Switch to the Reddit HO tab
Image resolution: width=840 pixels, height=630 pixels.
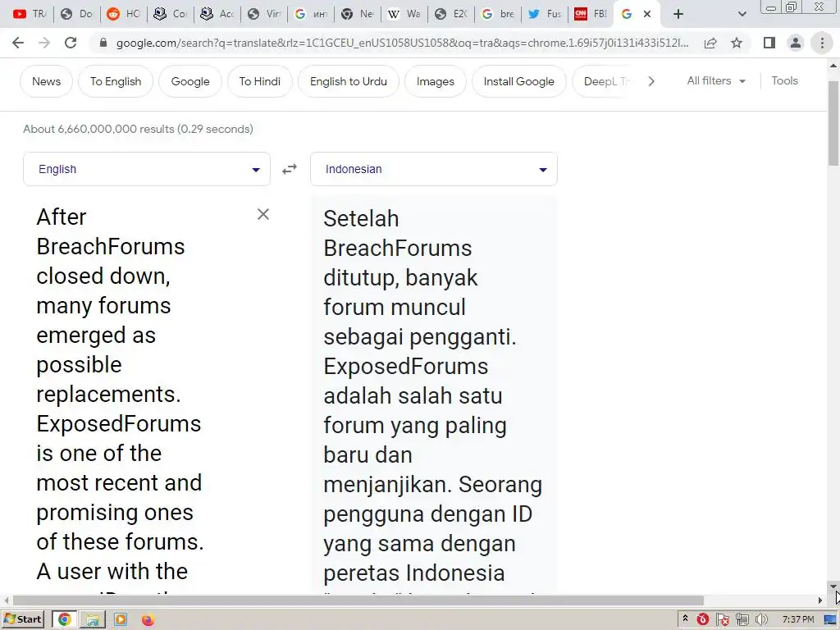[124, 14]
